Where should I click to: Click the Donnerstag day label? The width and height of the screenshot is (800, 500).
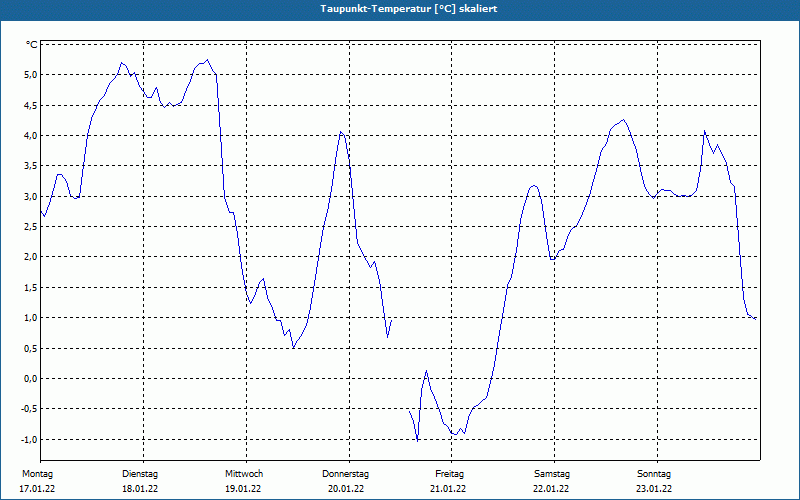345,474
